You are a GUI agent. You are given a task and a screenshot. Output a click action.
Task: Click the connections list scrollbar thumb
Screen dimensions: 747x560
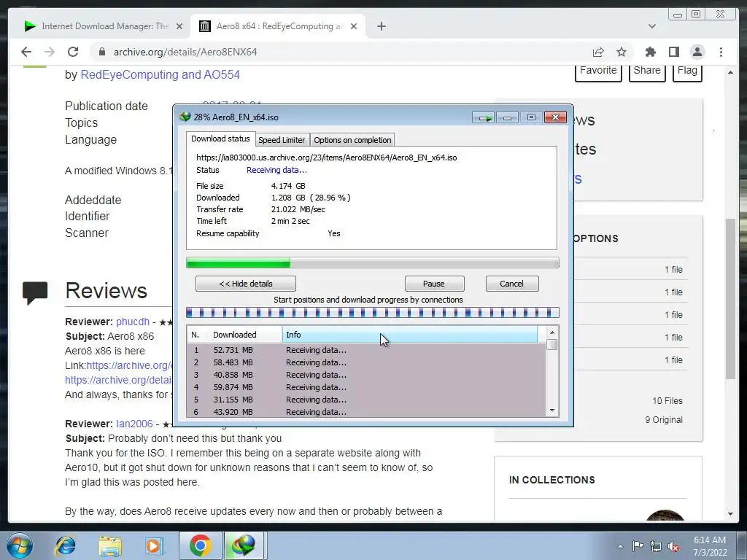point(552,345)
